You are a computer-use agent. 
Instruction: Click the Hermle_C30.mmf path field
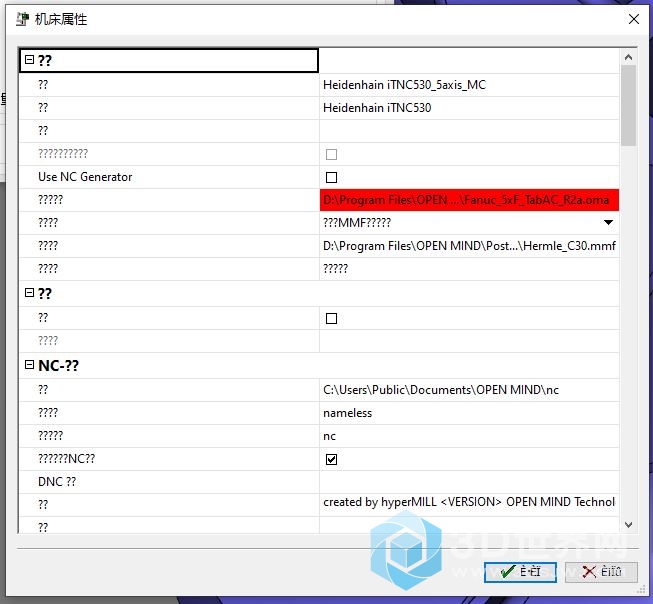pyautogui.click(x=469, y=246)
